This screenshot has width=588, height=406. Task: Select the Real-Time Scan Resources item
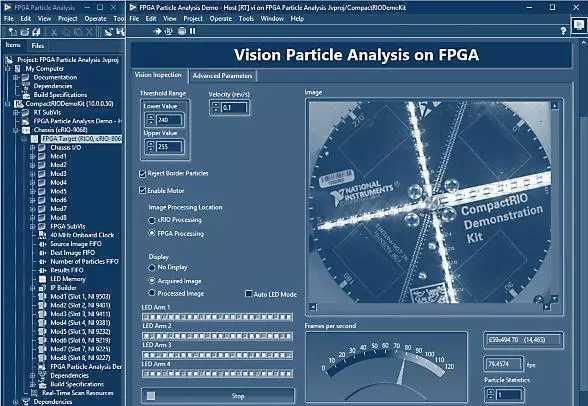tap(78, 393)
